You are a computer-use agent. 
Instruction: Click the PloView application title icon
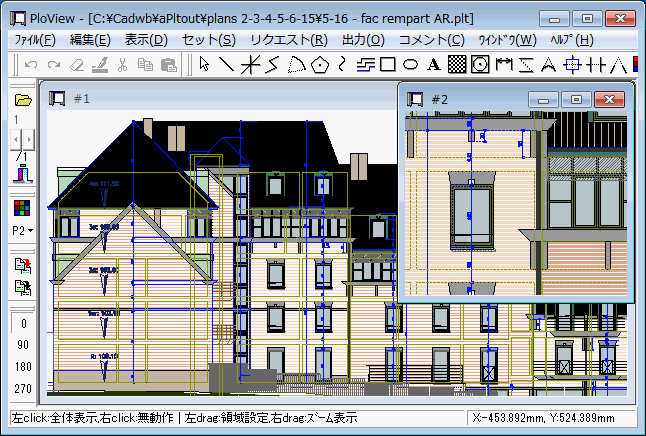click(18, 19)
